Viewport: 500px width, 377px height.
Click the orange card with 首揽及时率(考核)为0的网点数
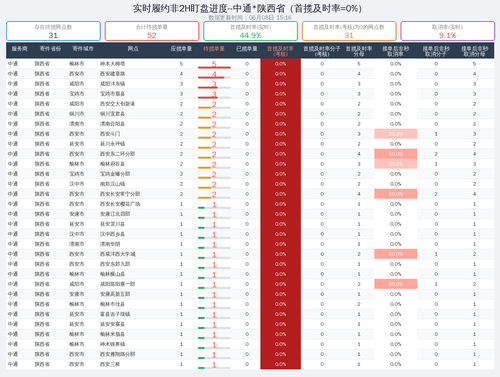coord(349,31)
